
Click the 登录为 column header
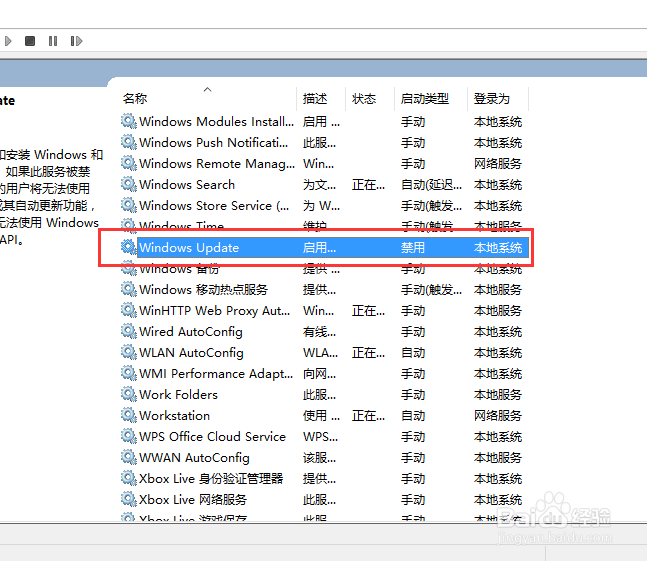click(x=492, y=99)
